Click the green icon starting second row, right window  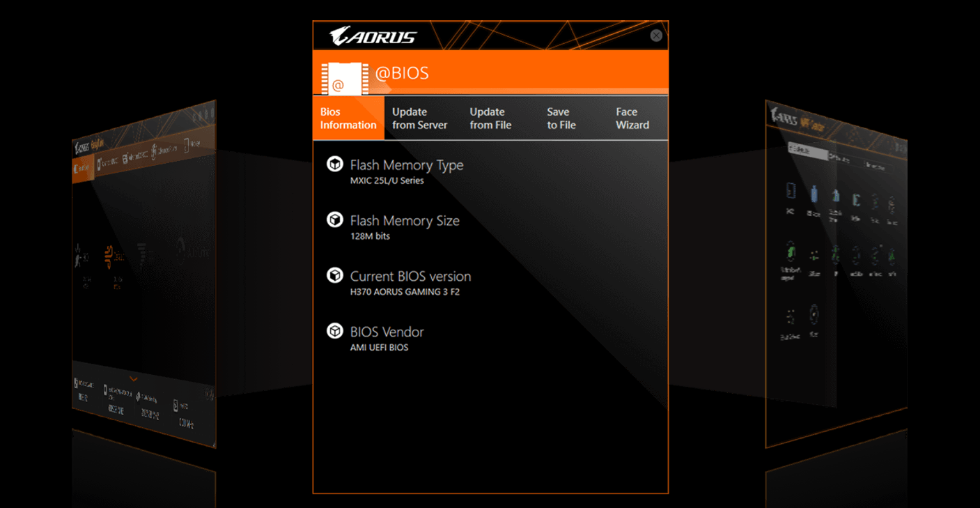click(x=791, y=251)
